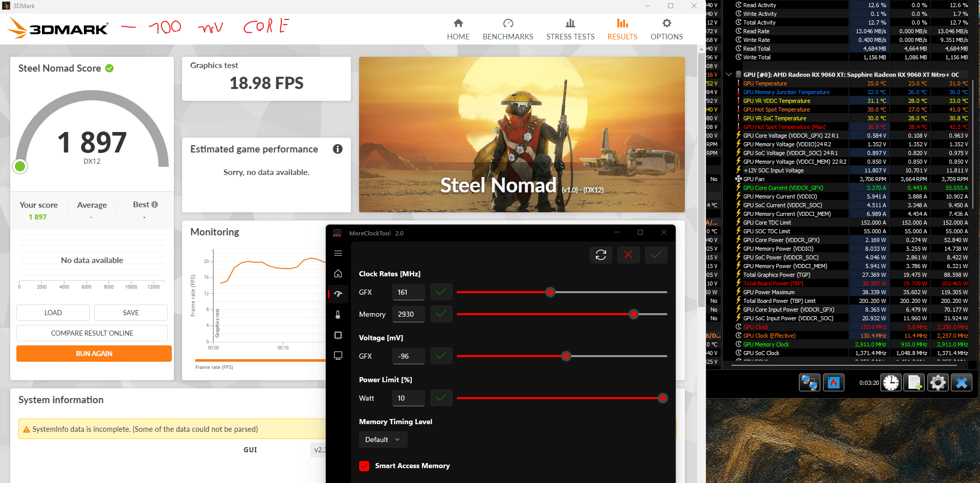
Task: Select the gauge performance icon in MoreClockTool sidebar
Action: point(338,294)
